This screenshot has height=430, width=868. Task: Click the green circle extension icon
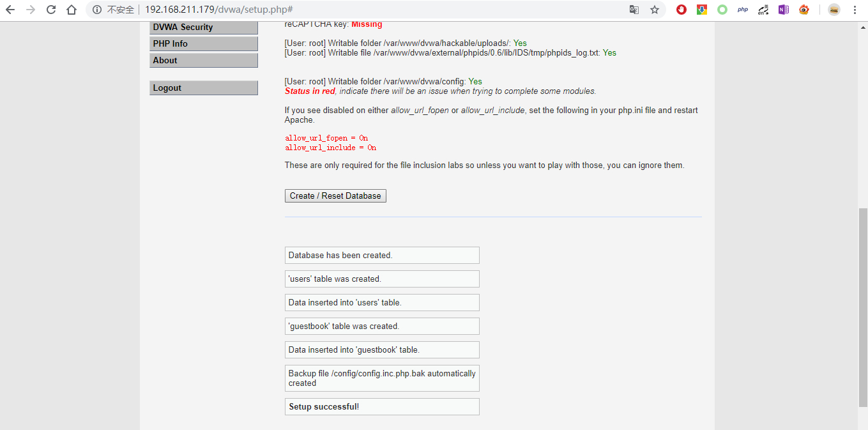pyautogui.click(x=722, y=10)
